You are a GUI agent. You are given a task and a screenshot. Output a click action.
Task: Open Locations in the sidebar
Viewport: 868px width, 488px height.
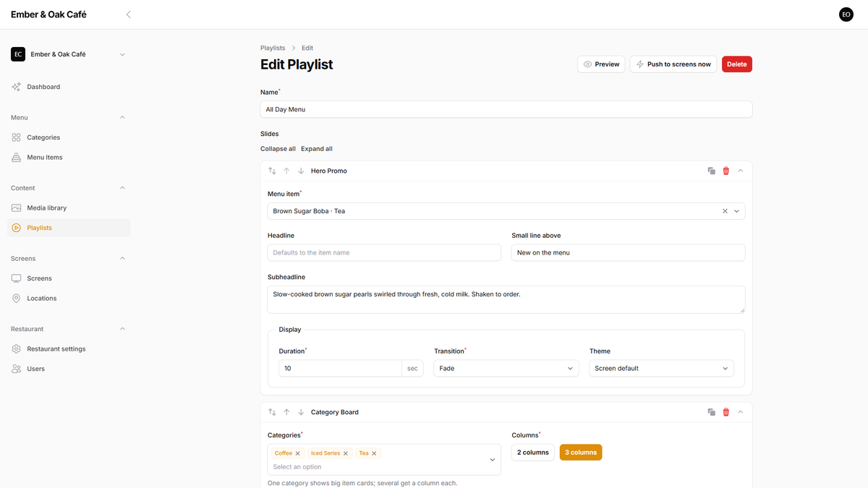[x=69, y=298]
